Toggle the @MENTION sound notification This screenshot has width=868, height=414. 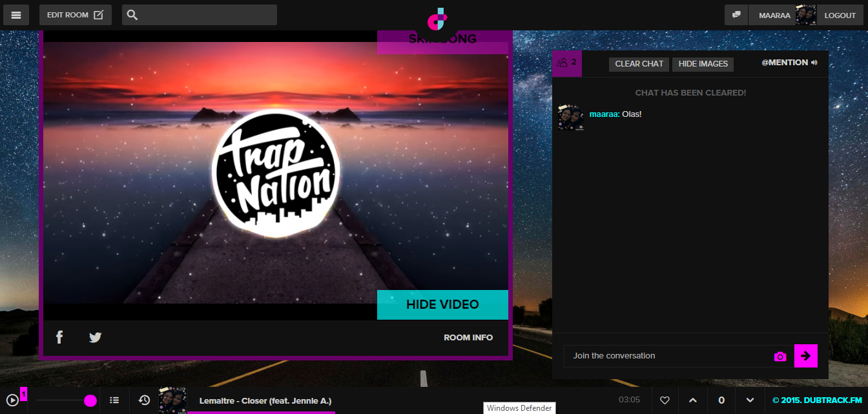click(x=789, y=63)
